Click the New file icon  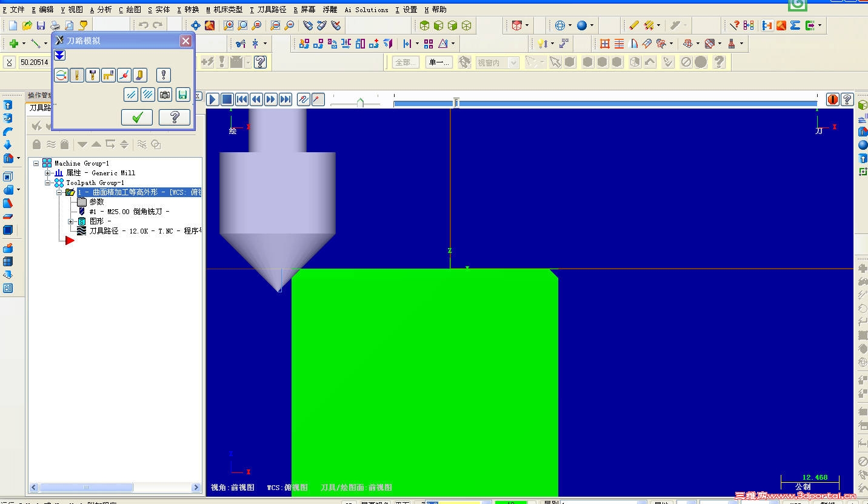[x=13, y=25]
